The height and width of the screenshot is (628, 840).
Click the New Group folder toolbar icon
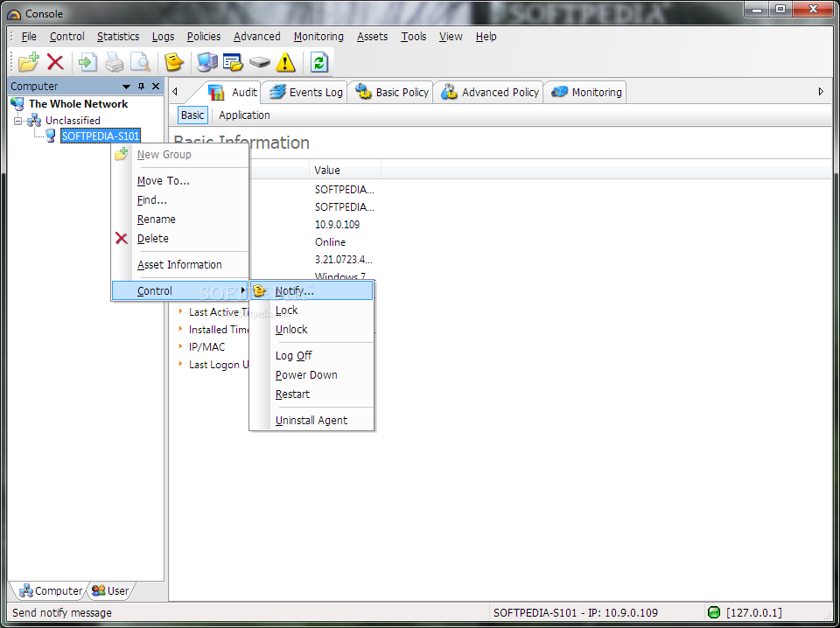pos(28,62)
